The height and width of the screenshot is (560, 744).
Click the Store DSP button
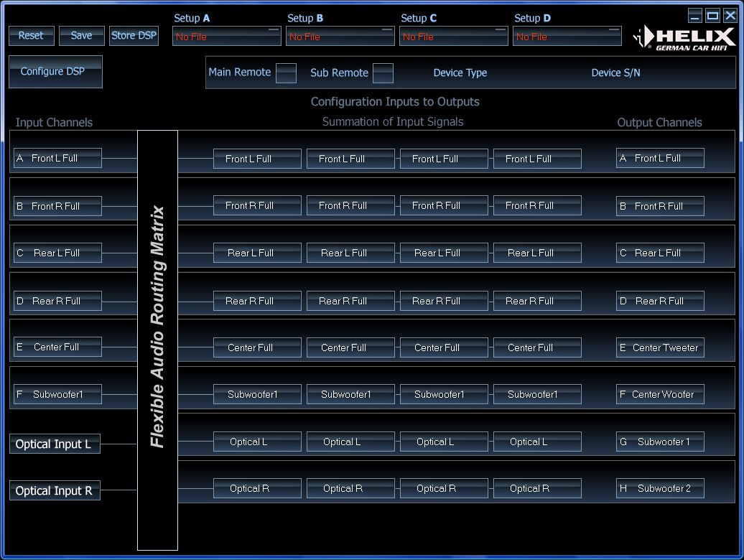(x=134, y=36)
